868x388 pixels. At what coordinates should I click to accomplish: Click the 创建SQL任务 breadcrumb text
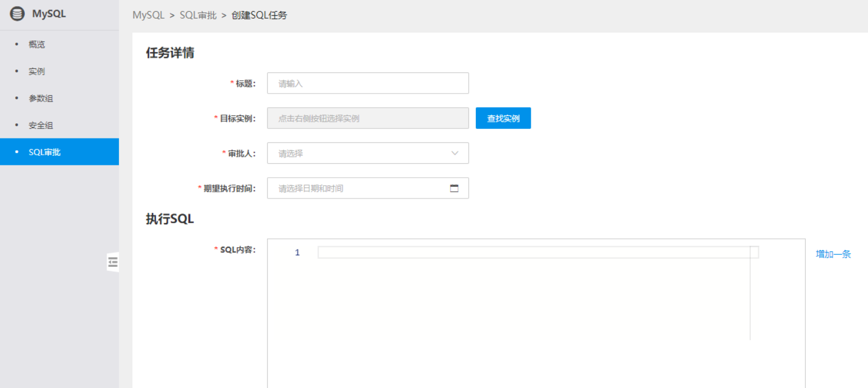(x=259, y=15)
